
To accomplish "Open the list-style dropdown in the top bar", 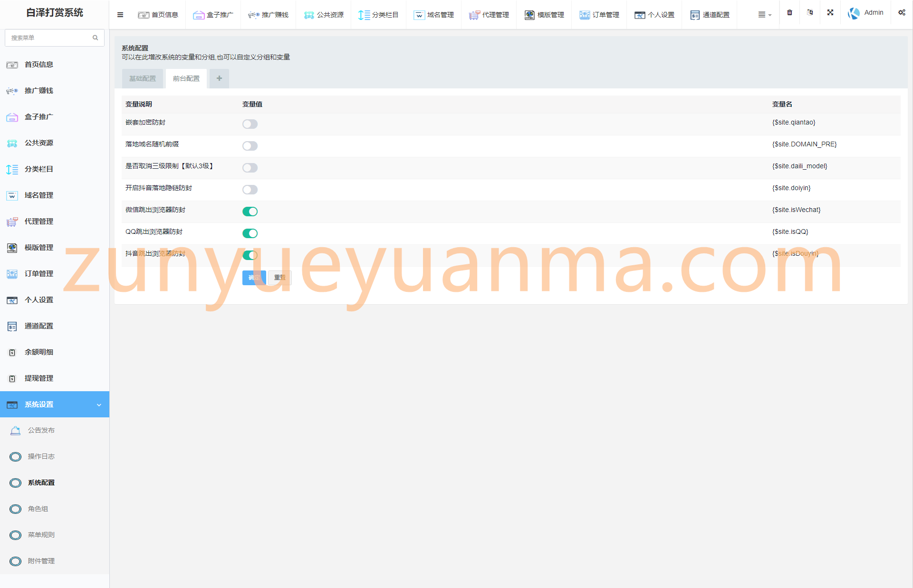I will coord(765,15).
